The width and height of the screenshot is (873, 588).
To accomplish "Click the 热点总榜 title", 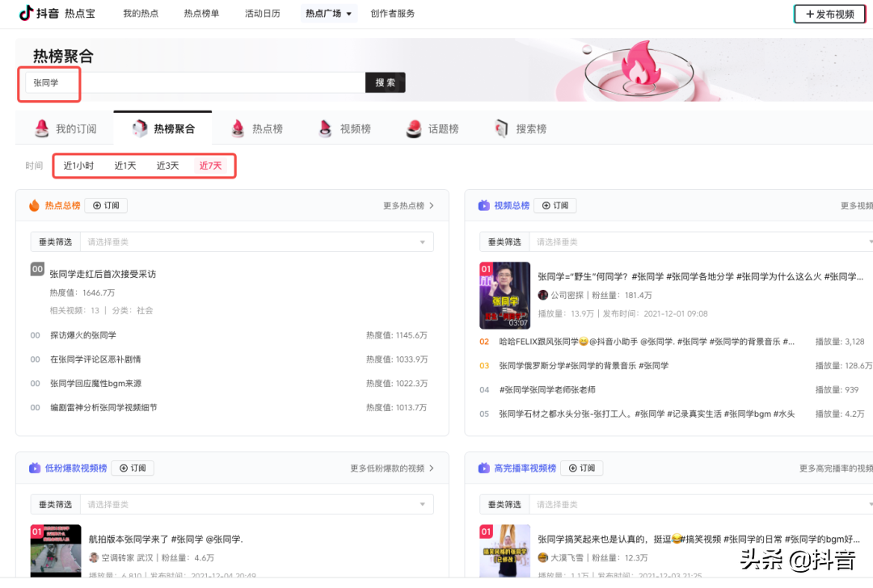I will click(x=62, y=205).
